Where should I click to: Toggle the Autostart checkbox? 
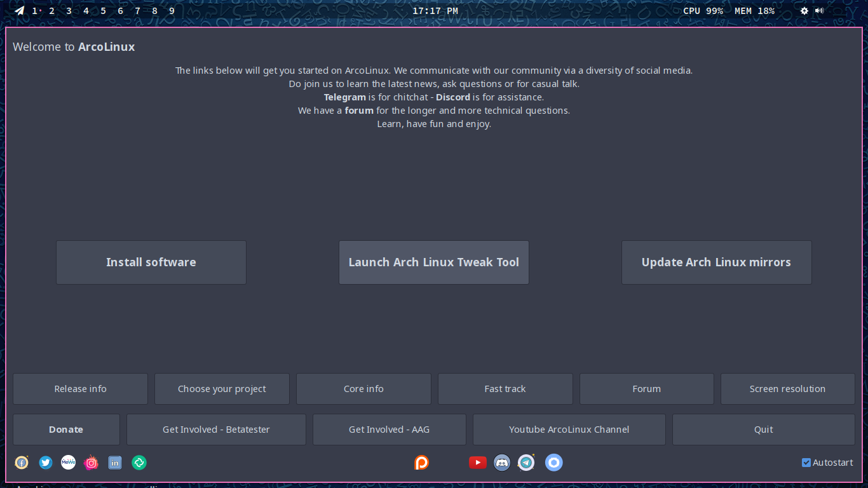(x=806, y=463)
